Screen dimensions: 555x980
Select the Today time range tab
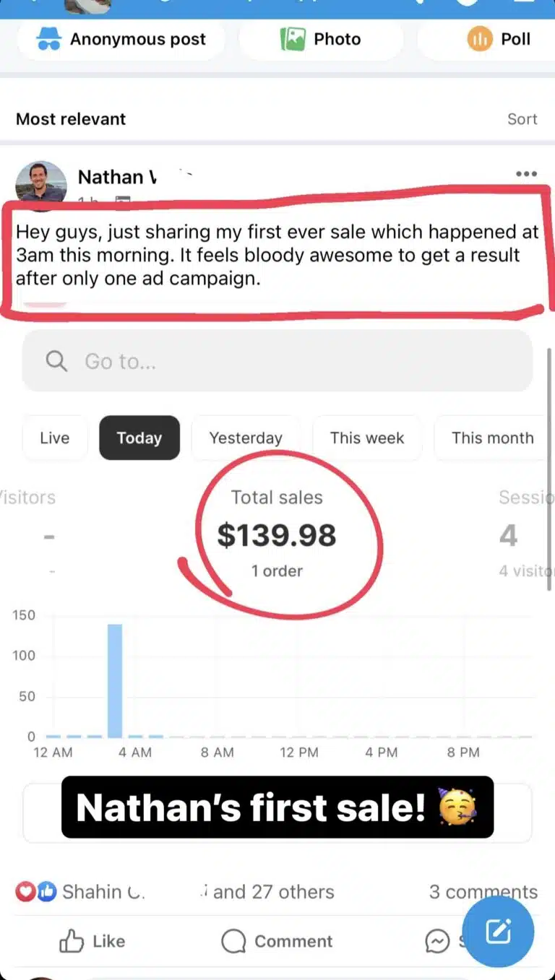(139, 438)
